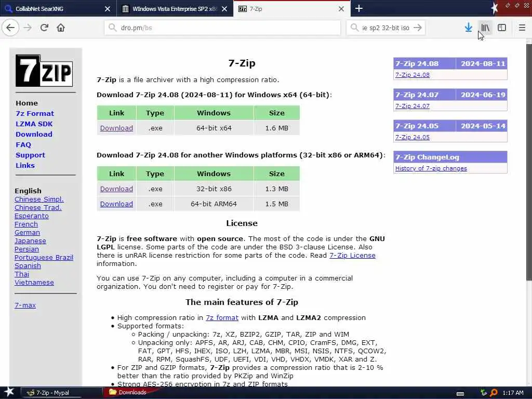The image size is (532, 399).
Task: Open 7-Zip - Mypal taskbar item
Action: coord(62,393)
